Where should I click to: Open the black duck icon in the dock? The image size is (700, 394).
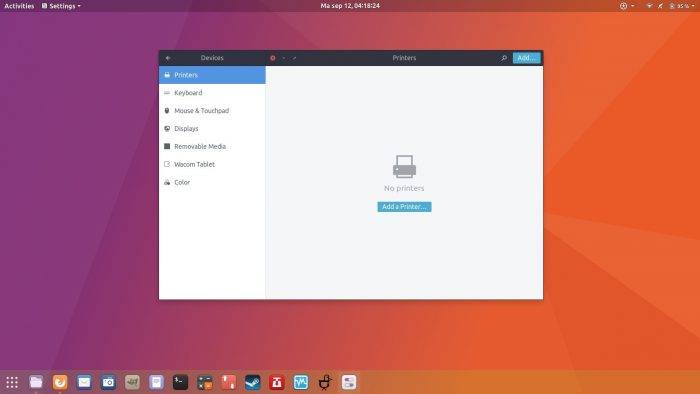(x=325, y=382)
